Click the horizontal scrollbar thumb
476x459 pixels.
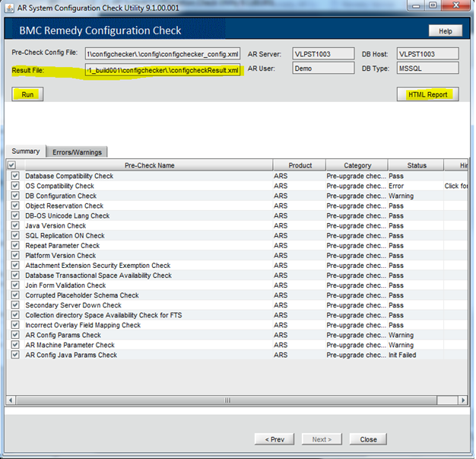click(227, 400)
